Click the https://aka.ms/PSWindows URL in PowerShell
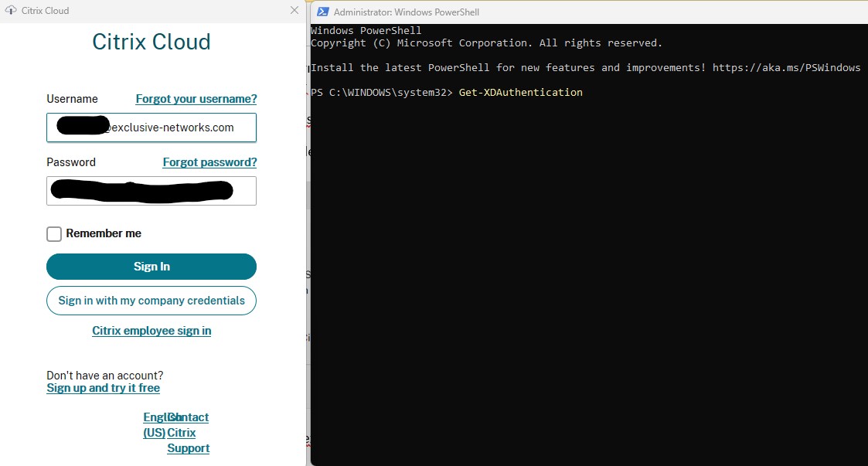 (x=786, y=67)
